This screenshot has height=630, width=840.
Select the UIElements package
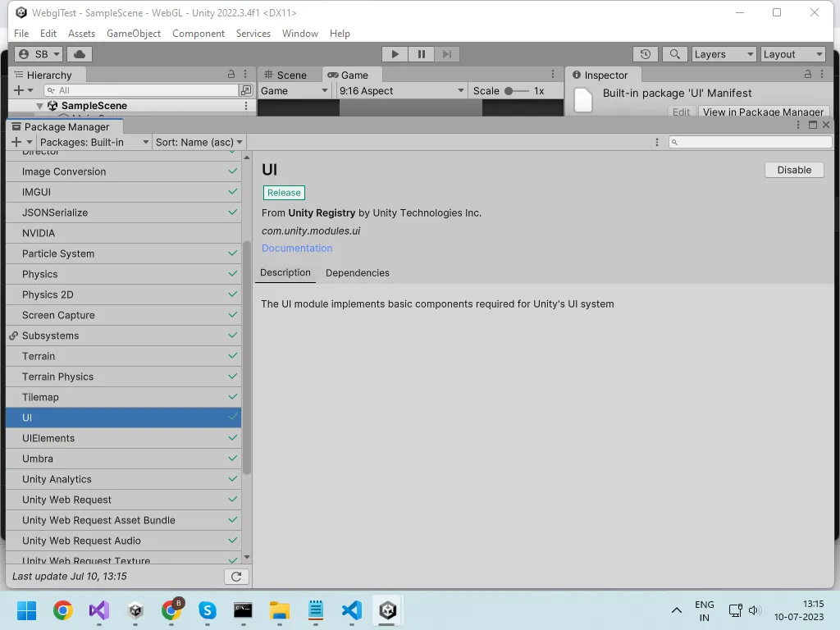(x=123, y=438)
